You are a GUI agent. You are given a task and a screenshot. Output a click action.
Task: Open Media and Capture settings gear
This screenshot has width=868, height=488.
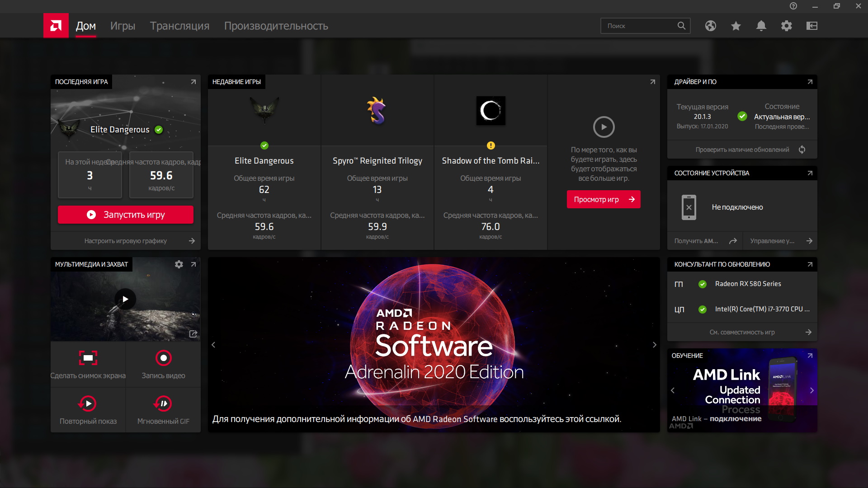click(179, 264)
